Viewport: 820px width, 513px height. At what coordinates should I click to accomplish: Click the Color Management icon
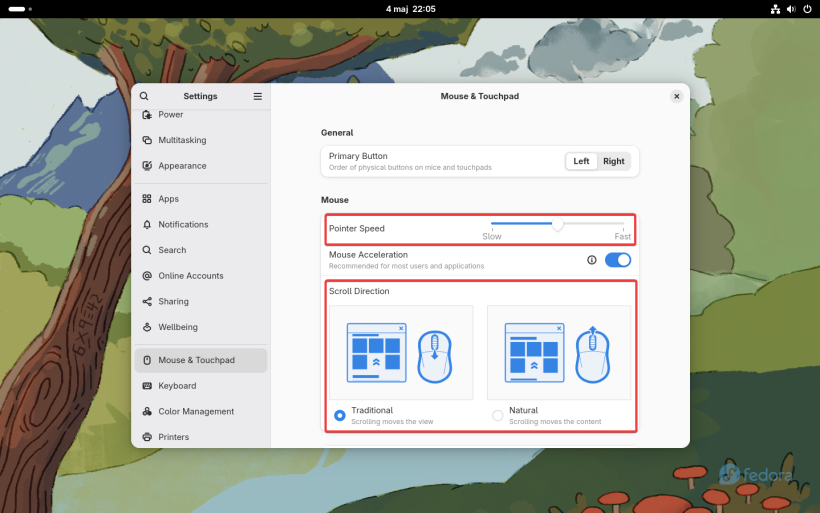(147, 411)
